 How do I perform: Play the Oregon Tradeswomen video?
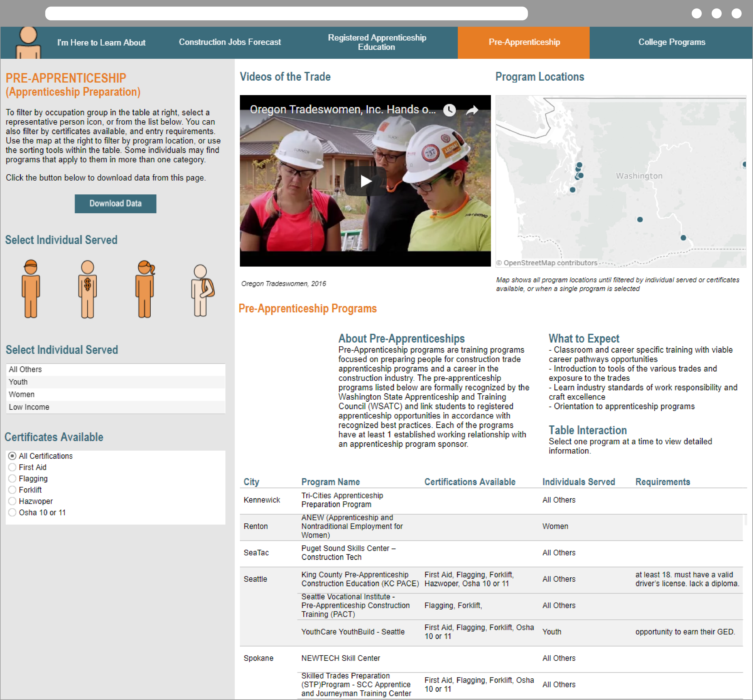pos(365,181)
